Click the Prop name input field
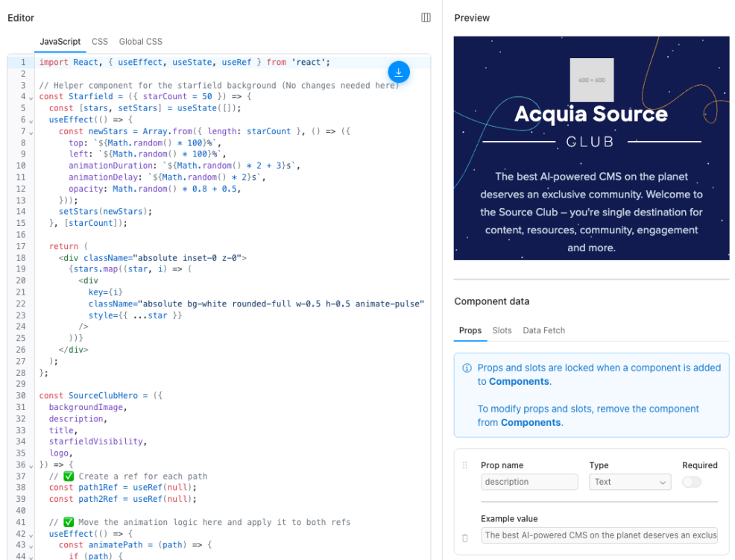Screen dimensions: 735x560 pyautogui.click(x=529, y=482)
